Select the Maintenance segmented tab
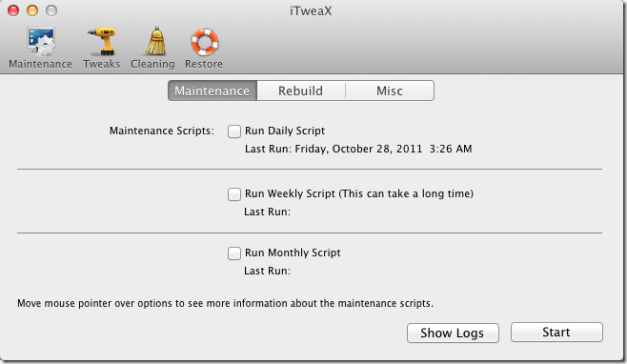The width and height of the screenshot is (627, 364). click(x=212, y=91)
